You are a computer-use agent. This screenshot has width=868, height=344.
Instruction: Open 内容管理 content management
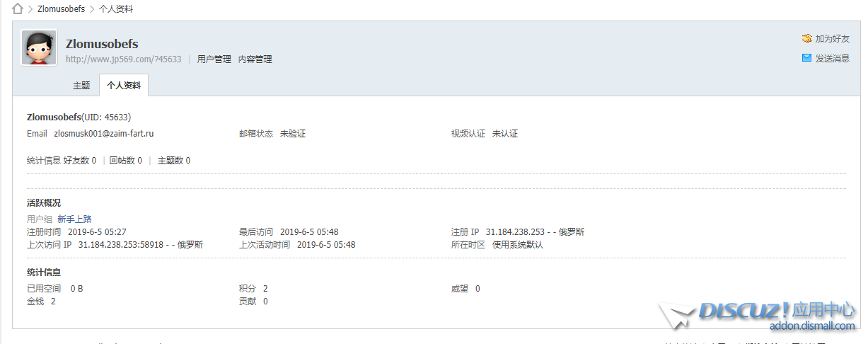pyautogui.click(x=255, y=59)
